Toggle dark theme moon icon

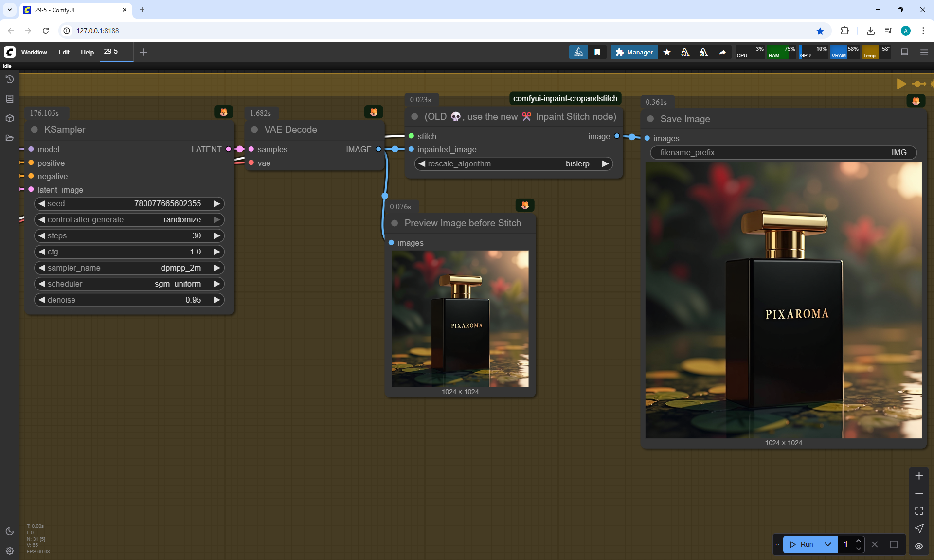coord(10,531)
